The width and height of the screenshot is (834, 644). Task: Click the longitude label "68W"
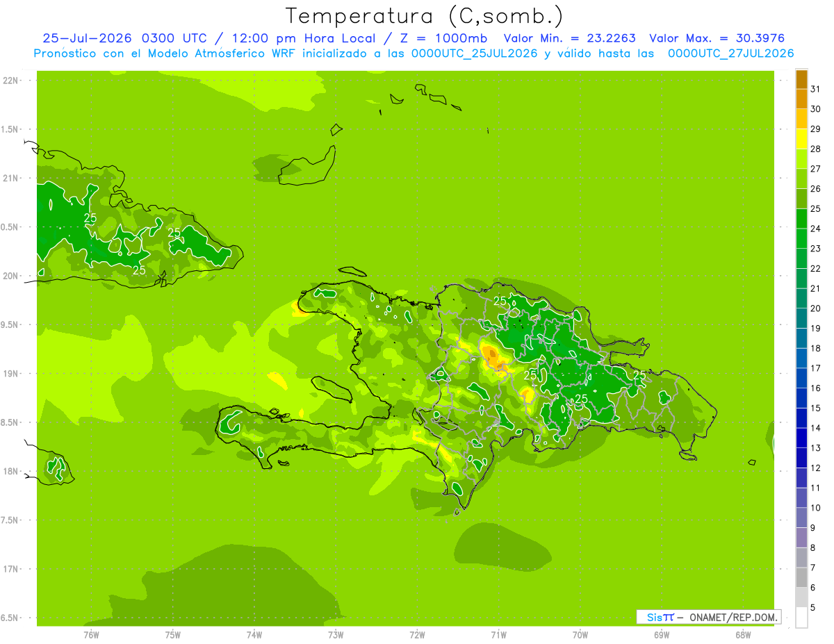coord(743,634)
